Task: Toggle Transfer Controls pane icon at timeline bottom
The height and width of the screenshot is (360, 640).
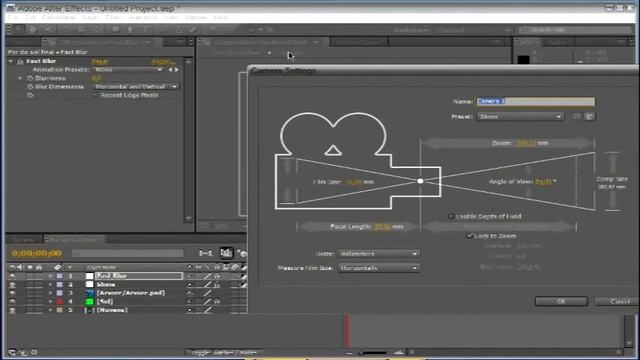Action: (x=23, y=352)
